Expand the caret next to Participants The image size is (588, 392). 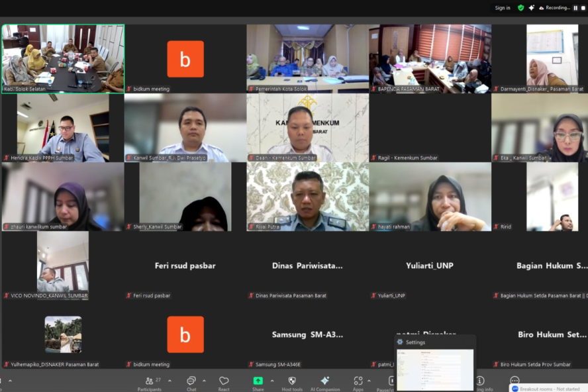(x=170, y=381)
